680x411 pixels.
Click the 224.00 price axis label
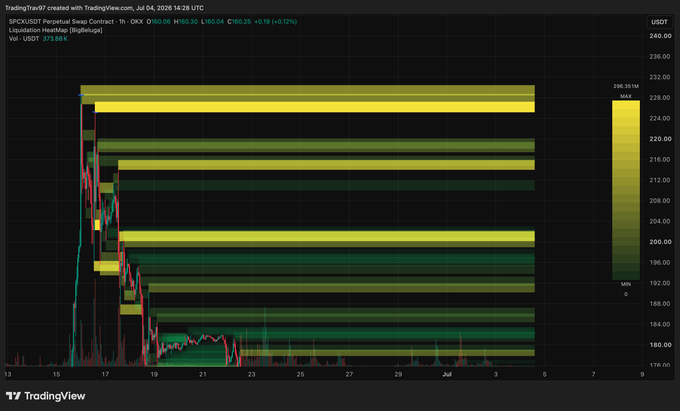pos(660,118)
